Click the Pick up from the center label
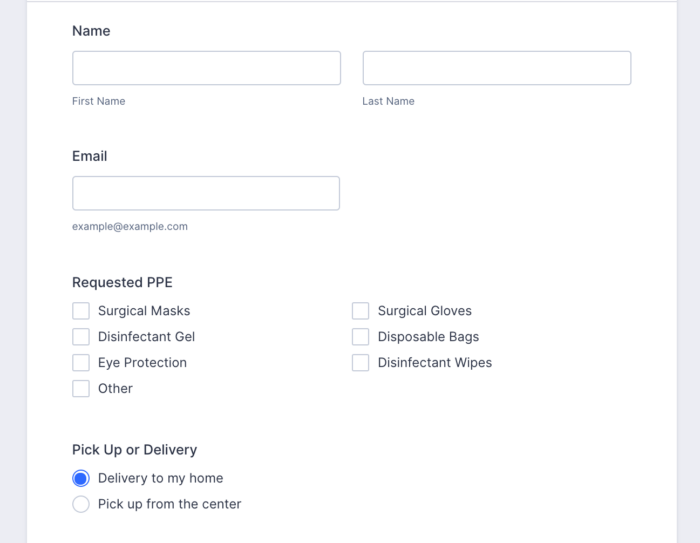 tap(169, 504)
